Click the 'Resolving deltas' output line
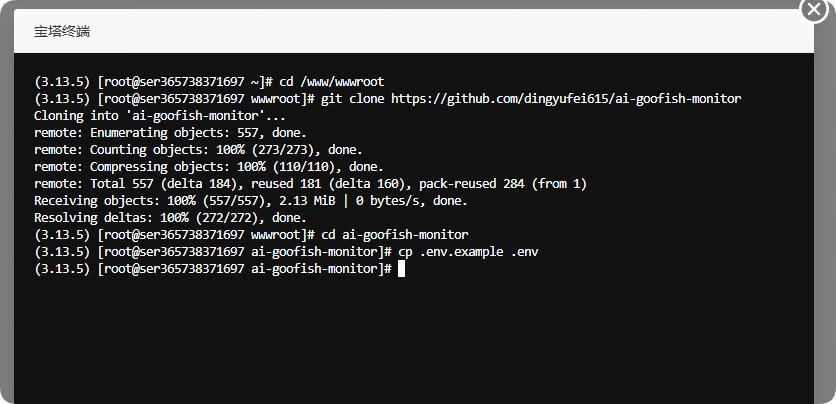The height and width of the screenshot is (404, 836). (171, 217)
